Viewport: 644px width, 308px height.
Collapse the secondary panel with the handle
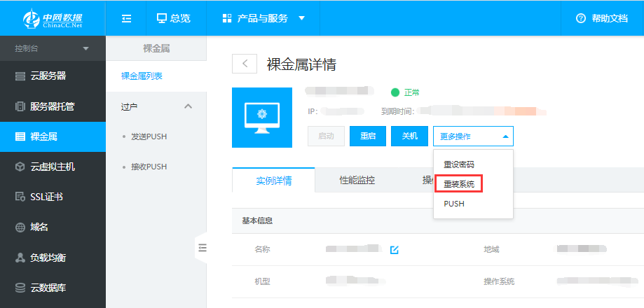202,247
